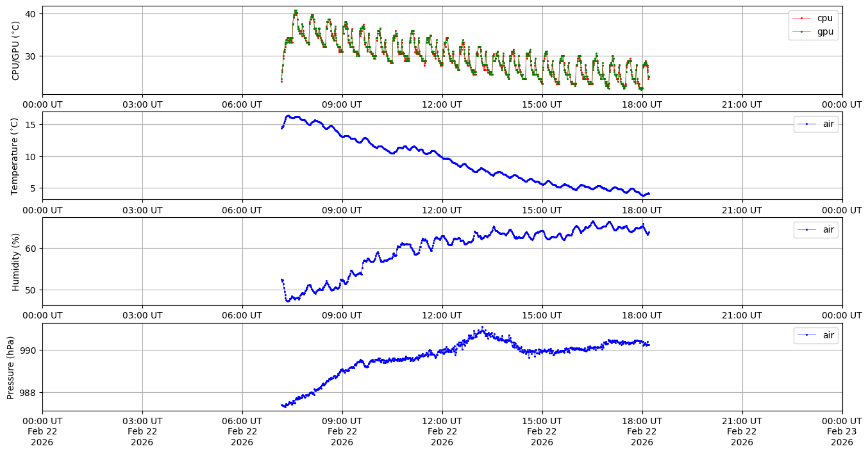Click the cpu legend entry
Viewport: 868px width, 453px height.
[824, 18]
